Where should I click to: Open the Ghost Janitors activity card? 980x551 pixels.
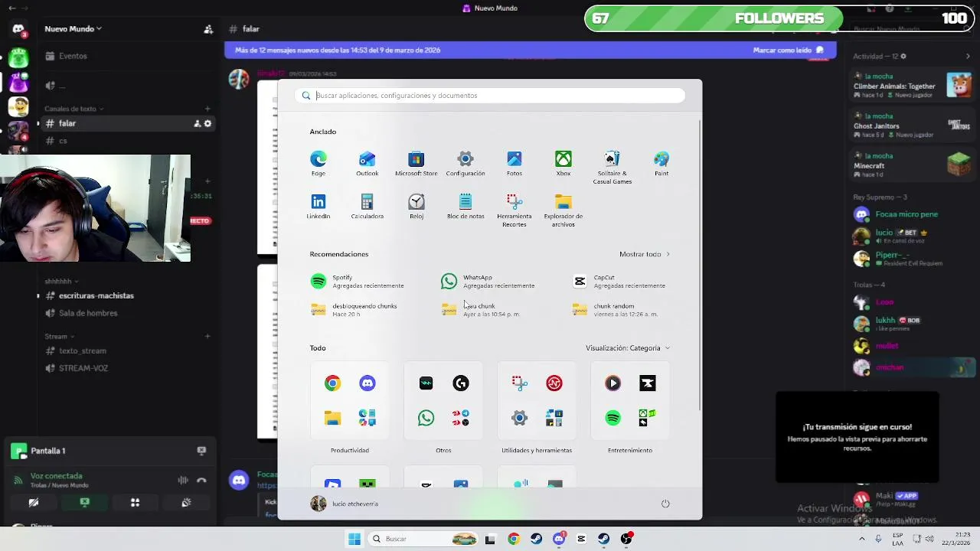[x=911, y=126]
